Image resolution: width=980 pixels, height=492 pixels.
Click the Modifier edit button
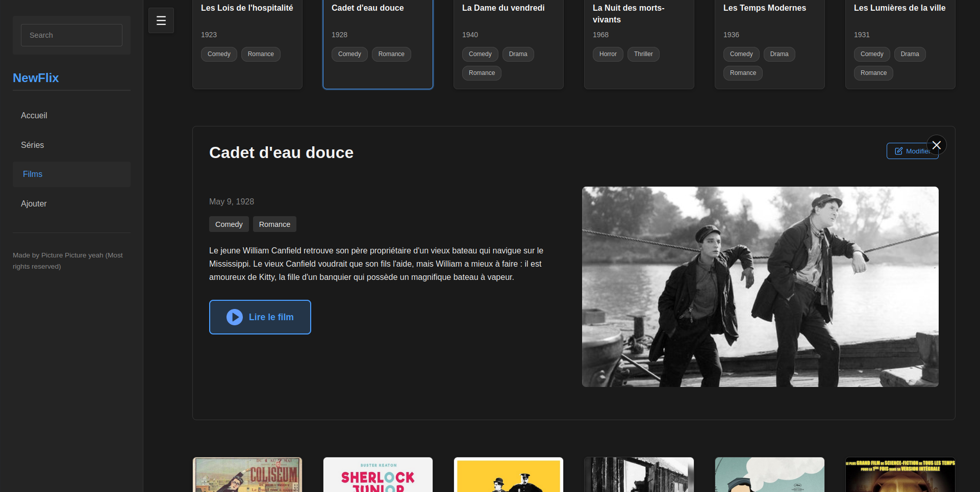pyautogui.click(x=908, y=151)
